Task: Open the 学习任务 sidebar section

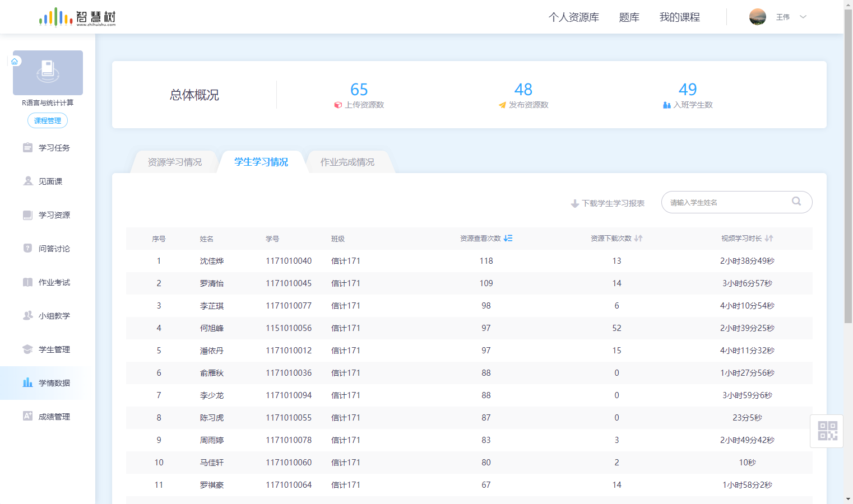Action: 48,147
